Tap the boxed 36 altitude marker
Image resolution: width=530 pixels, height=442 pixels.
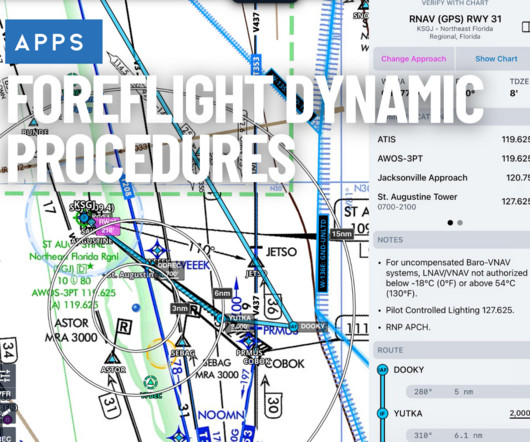(x=273, y=307)
